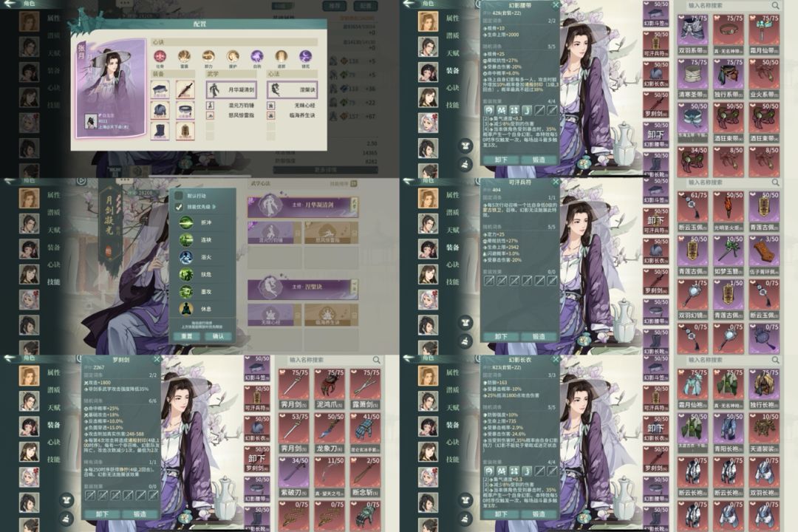Click the hat equipment icon in 配置 window
Viewport: 798px width, 532px height.
pos(160,90)
